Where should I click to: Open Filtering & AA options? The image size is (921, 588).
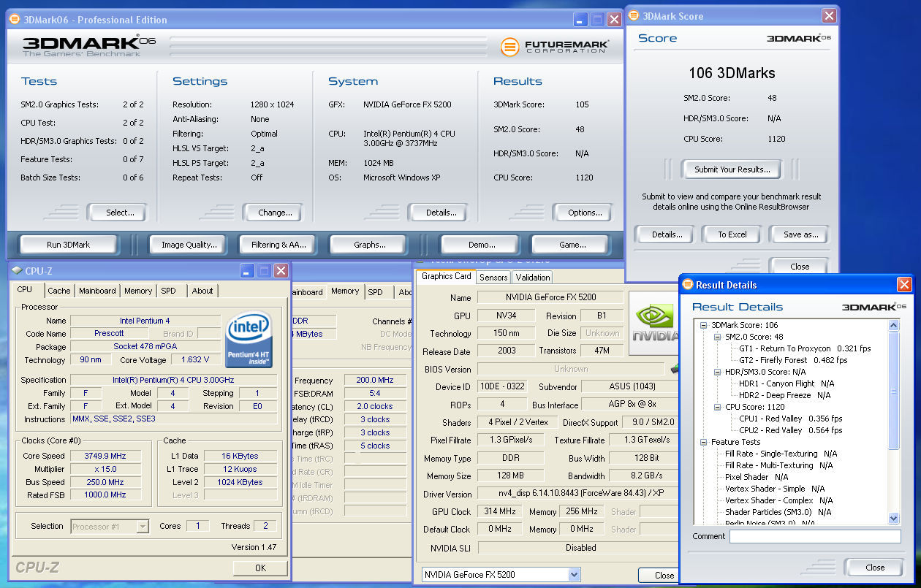(x=278, y=245)
